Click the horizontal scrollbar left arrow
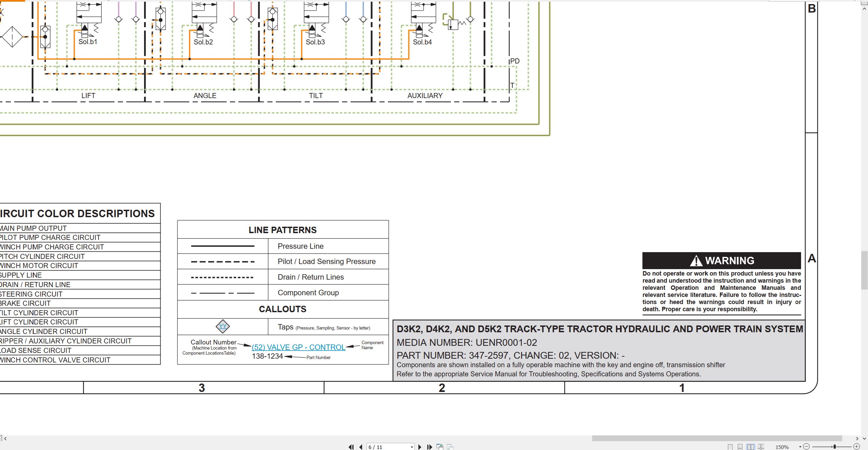This screenshot has width=868, height=450. [x=5, y=438]
